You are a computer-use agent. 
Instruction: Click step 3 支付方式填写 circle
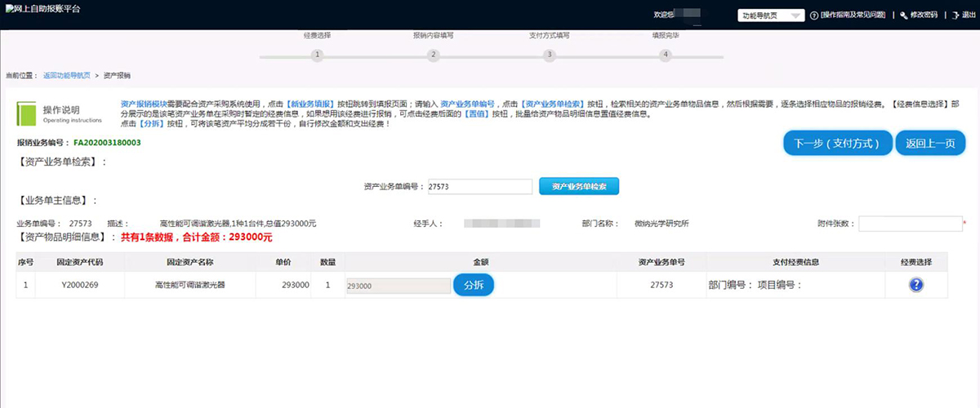click(550, 55)
